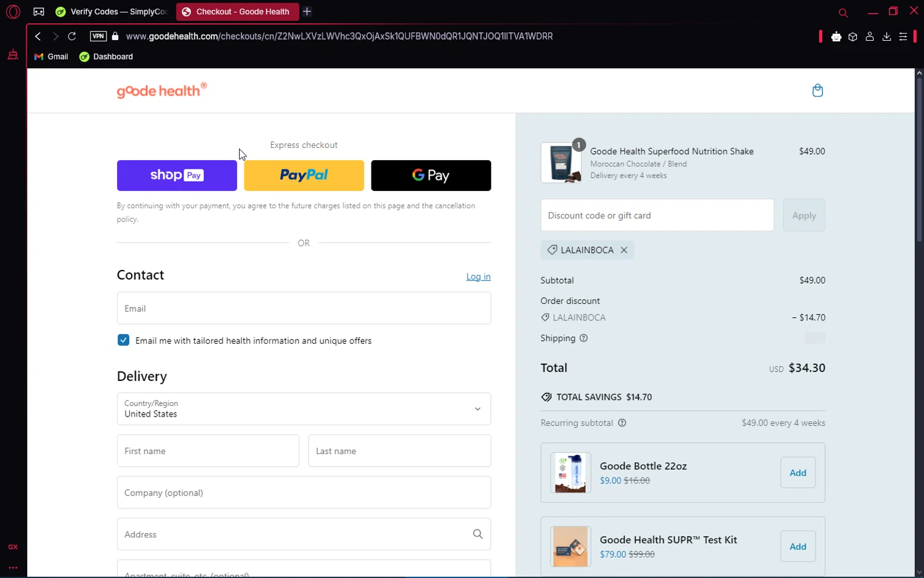Select the Checkout - Goode Health tab
Screen dimensions: 924x578
237,12
